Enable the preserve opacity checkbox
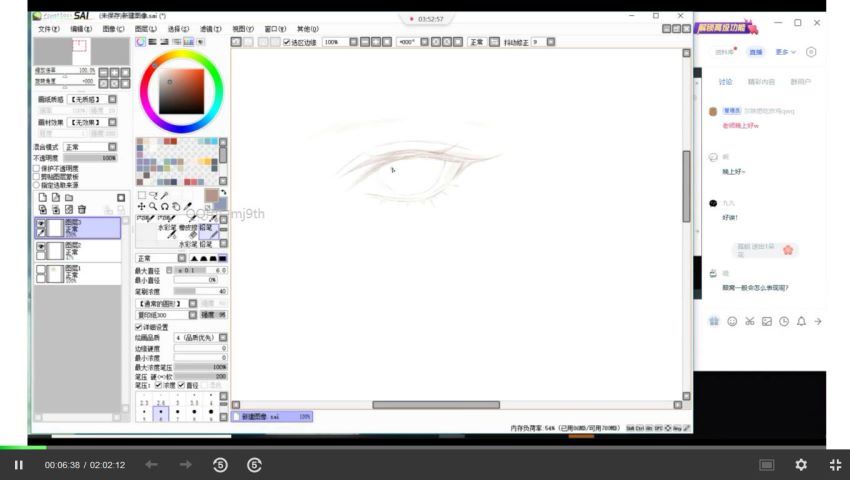This screenshot has height=480, width=850. point(37,168)
